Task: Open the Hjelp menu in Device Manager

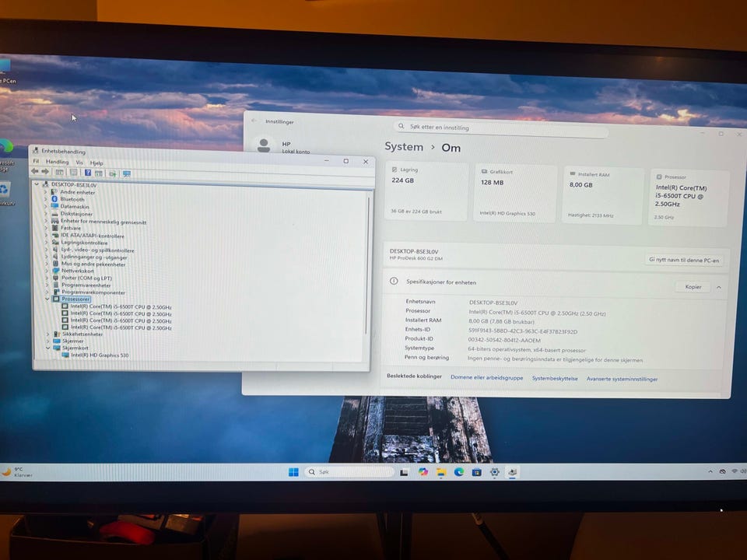Action: 96,163
